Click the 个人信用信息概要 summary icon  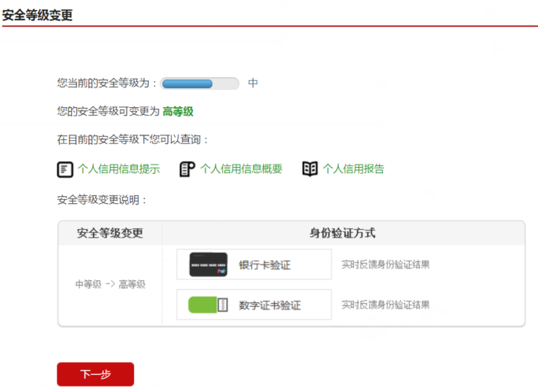click(187, 169)
